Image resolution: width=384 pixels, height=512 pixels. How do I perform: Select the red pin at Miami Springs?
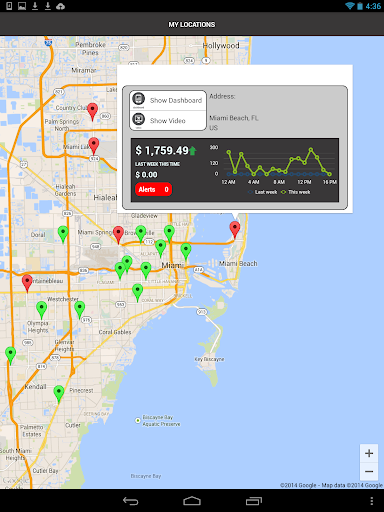118,235
